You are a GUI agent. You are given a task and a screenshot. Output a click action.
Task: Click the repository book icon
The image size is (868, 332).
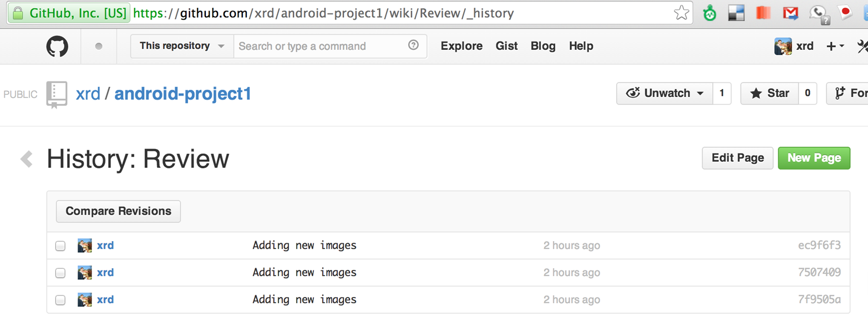coord(57,94)
